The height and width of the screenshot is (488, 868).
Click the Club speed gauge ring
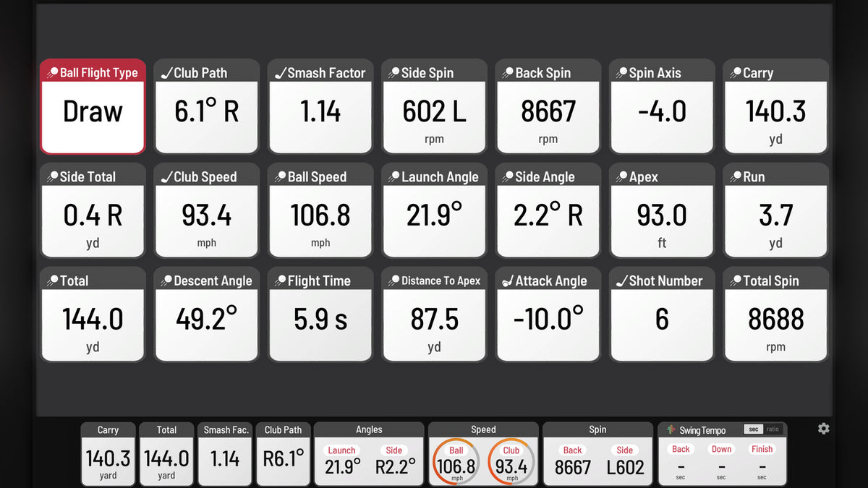point(511,462)
